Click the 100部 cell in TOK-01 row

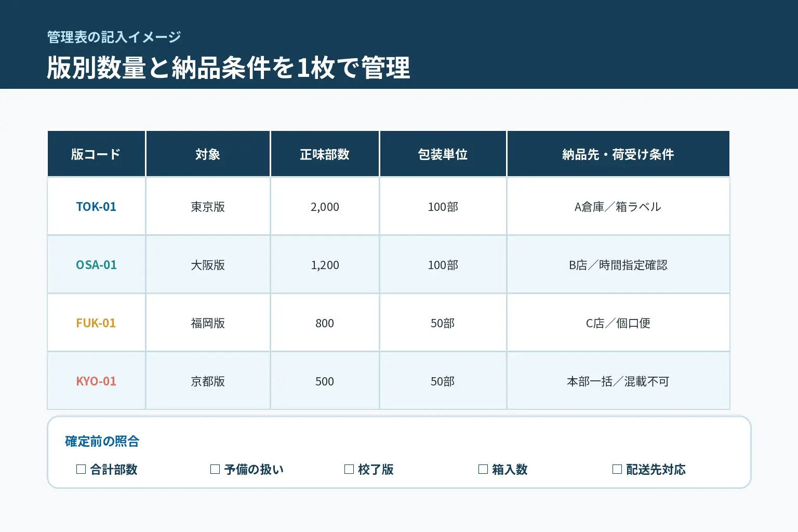click(x=443, y=207)
